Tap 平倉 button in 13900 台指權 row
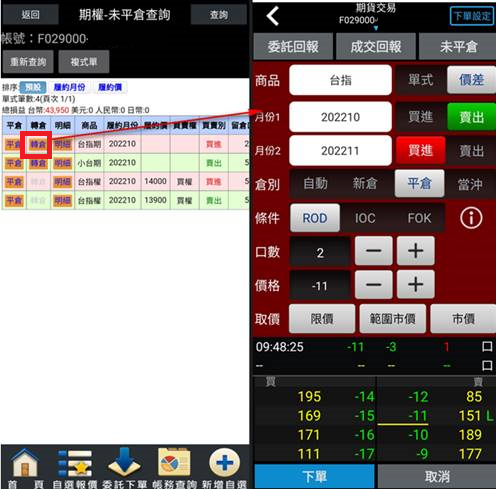 pyautogui.click(x=14, y=200)
